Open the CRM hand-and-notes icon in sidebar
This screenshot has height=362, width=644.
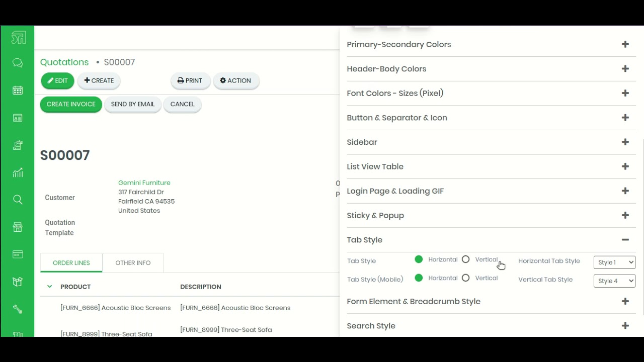pos(18,145)
